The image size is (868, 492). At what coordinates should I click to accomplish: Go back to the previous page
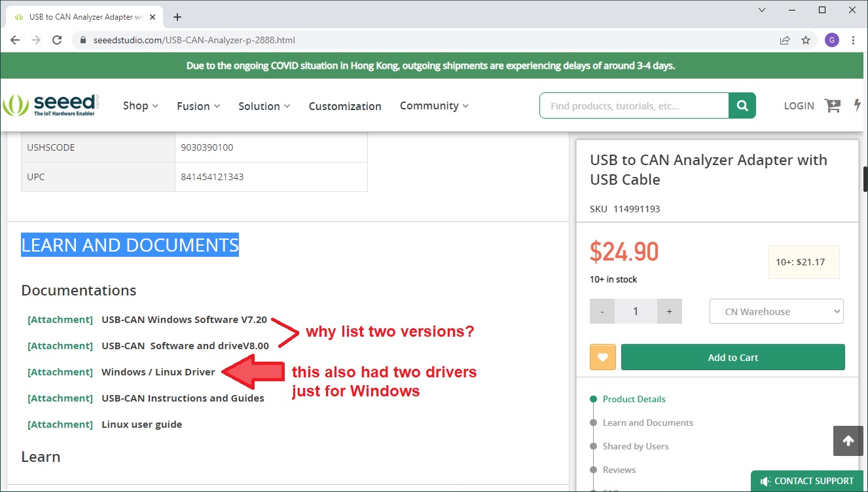coord(15,40)
